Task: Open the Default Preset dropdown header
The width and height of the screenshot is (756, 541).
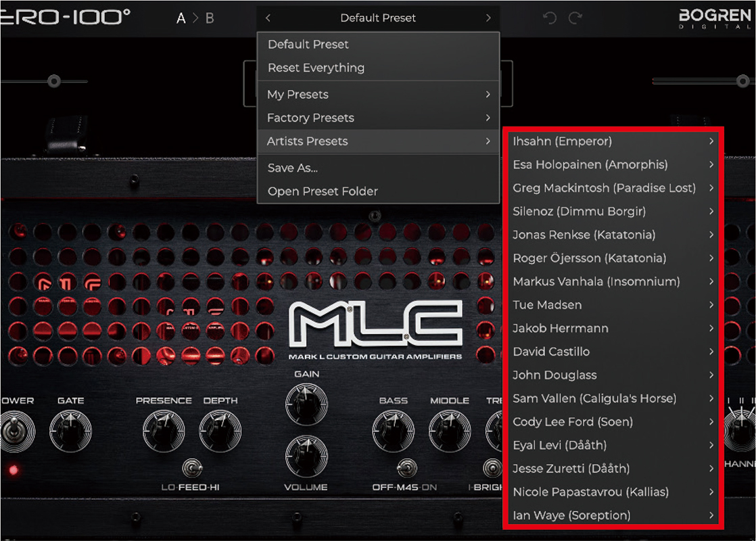Action: coord(378,18)
